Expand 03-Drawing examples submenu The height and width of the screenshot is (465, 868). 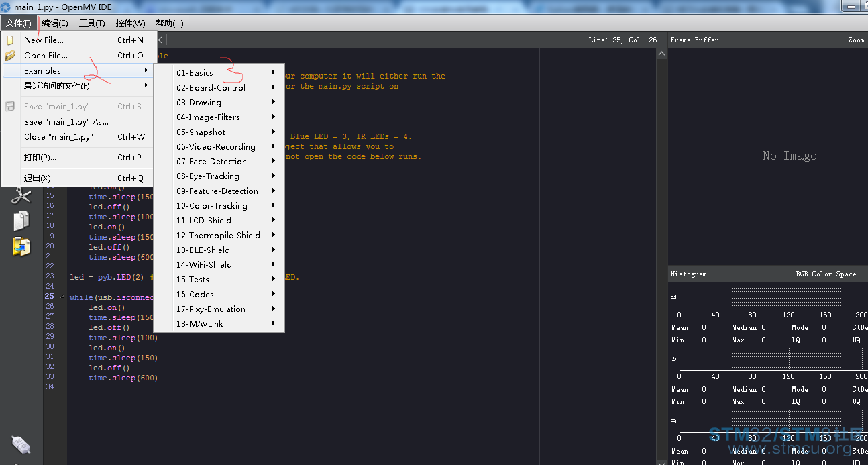point(219,102)
